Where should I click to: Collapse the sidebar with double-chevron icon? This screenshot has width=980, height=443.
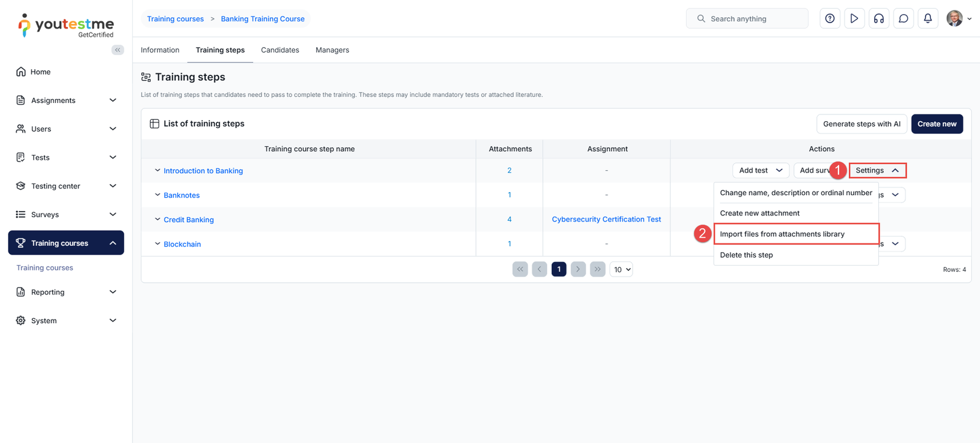tap(118, 50)
